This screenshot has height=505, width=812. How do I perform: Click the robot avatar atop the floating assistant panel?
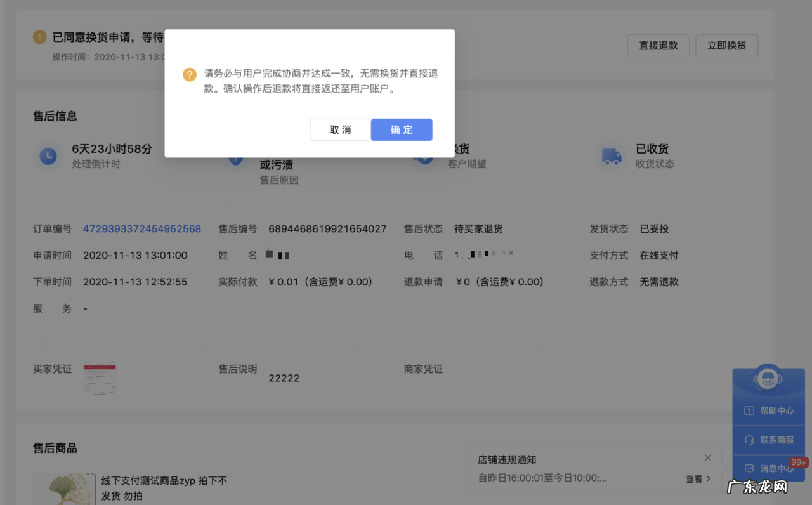click(768, 377)
